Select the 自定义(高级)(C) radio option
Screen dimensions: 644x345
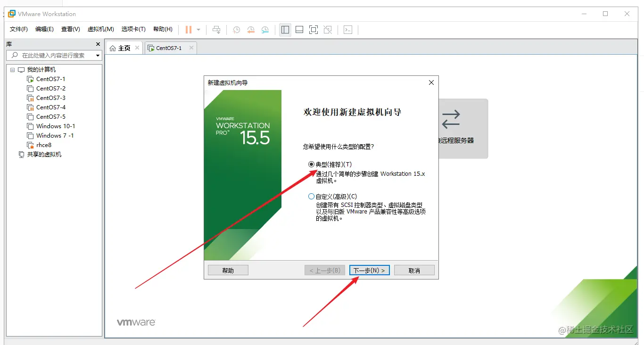pos(311,197)
